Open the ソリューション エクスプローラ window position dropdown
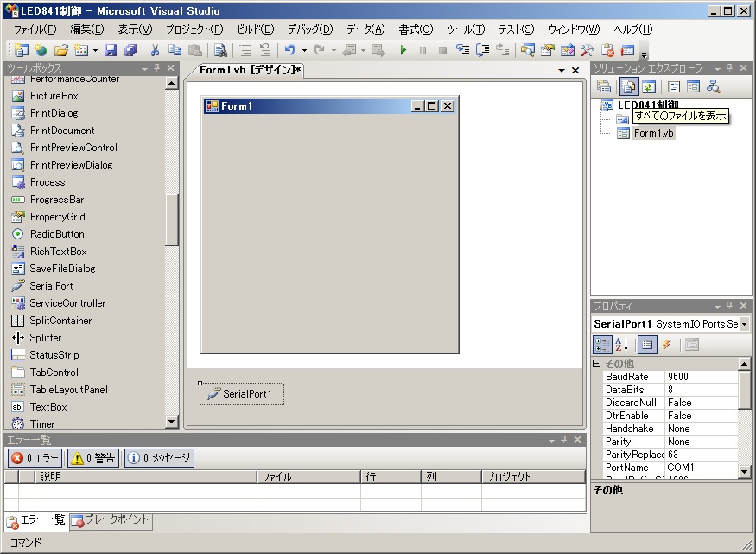The height and width of the screenshot is (554, 756). tap(717, 69)
